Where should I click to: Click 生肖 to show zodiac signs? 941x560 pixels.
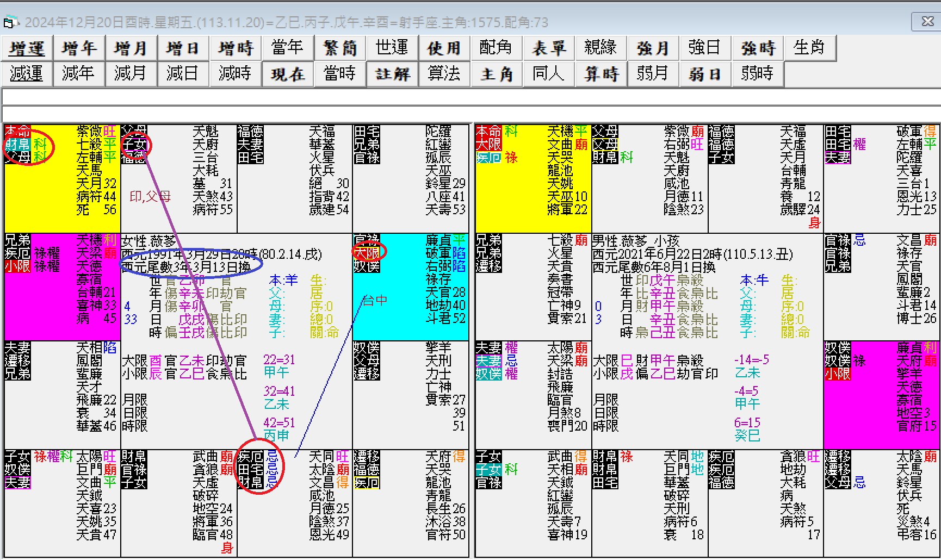click(x=810, y=48)
